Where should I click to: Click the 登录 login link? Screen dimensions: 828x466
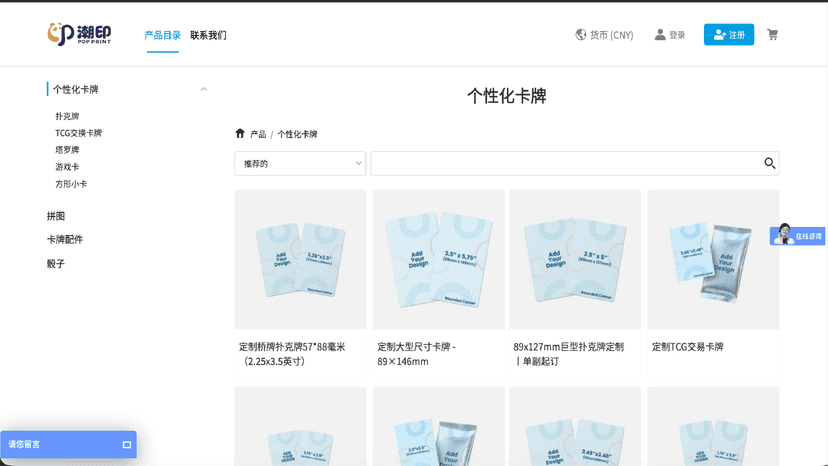pos(677,35)
